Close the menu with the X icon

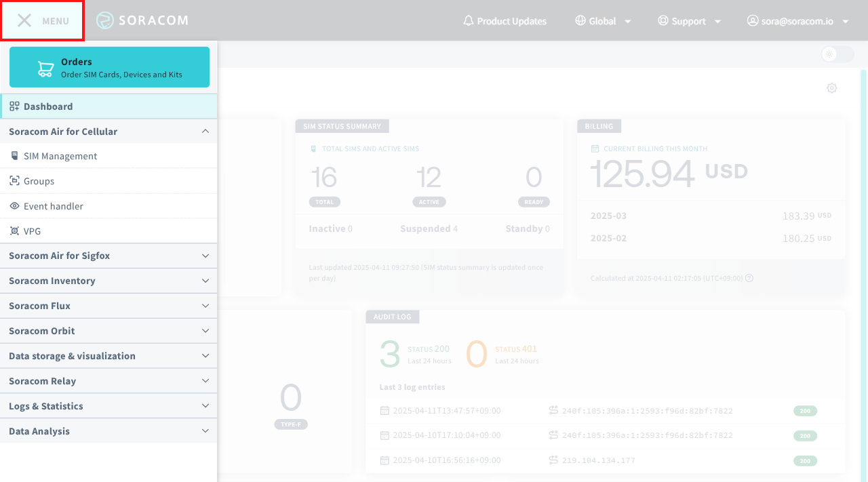pyautogui.click(x=24, y=20)
